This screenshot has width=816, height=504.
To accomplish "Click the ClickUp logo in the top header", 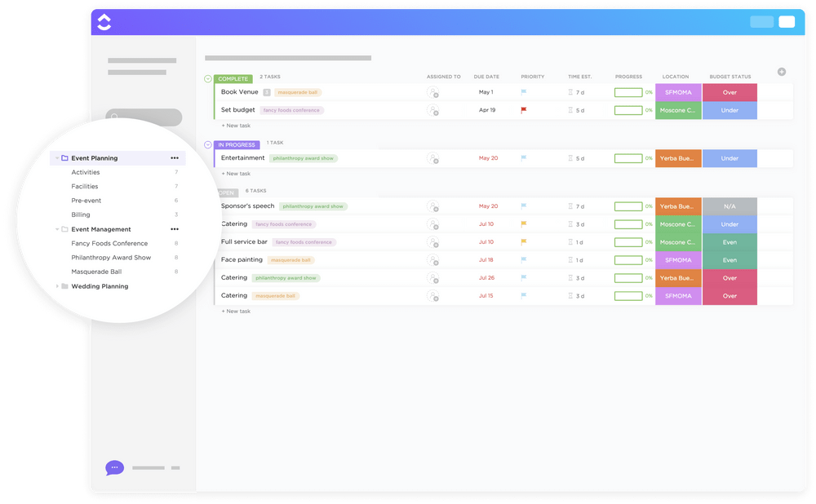I will (x=104, y=21).
